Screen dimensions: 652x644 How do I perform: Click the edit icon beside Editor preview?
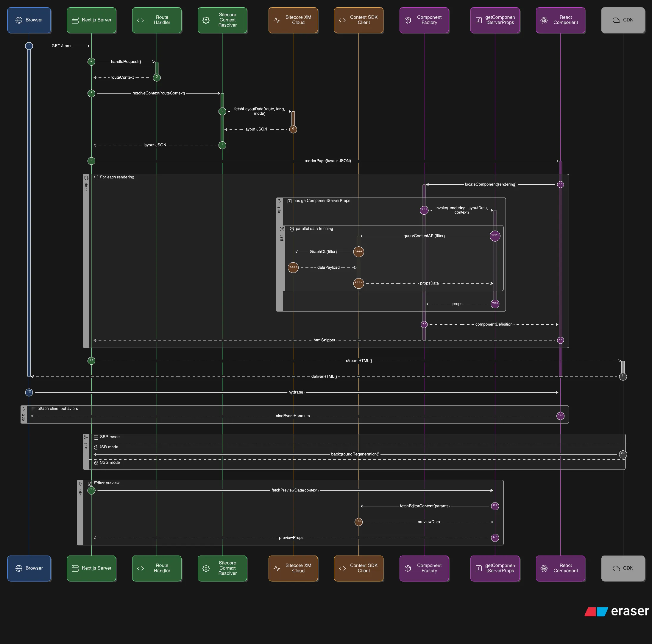tap(90, 483)
